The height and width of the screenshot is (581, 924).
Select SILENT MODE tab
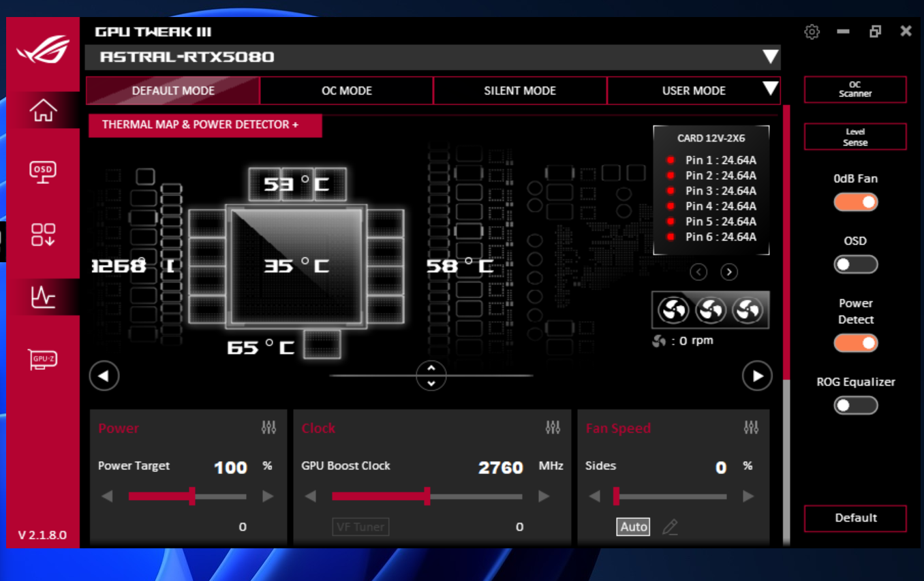click(x=520, y=91)
